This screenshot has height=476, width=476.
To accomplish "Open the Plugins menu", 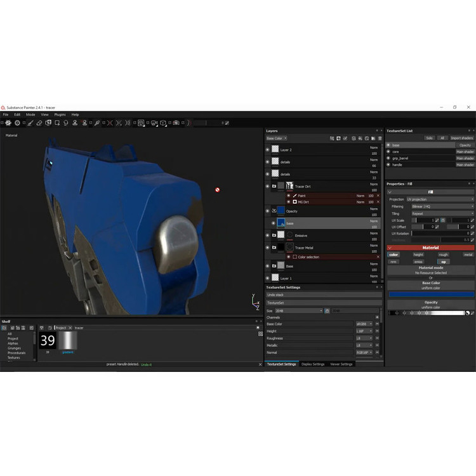I will click(60, 114).
